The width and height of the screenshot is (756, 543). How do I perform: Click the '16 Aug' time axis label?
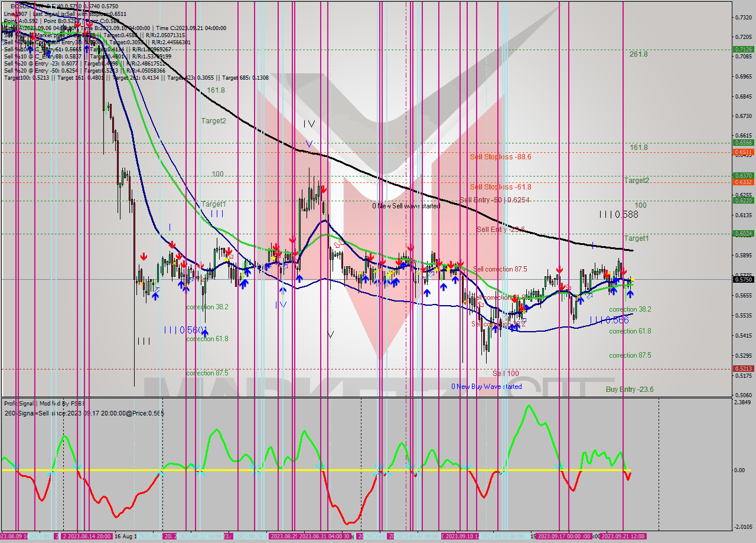point(125,537)
